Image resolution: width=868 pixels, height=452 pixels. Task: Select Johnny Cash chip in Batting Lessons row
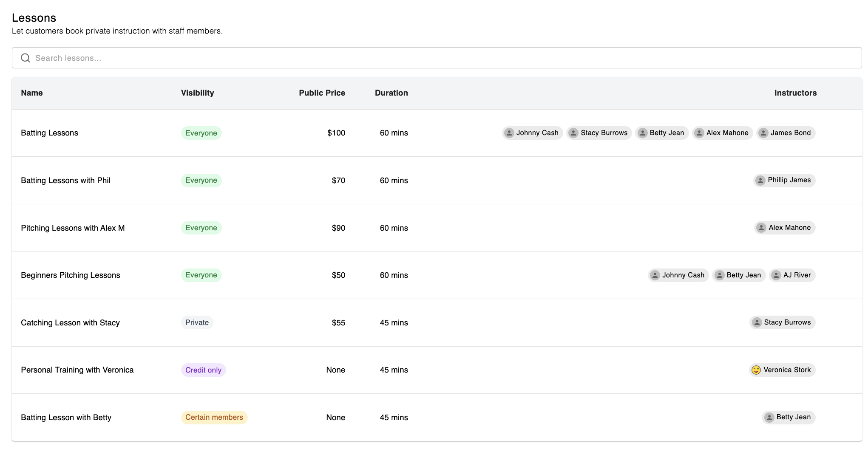532,133
